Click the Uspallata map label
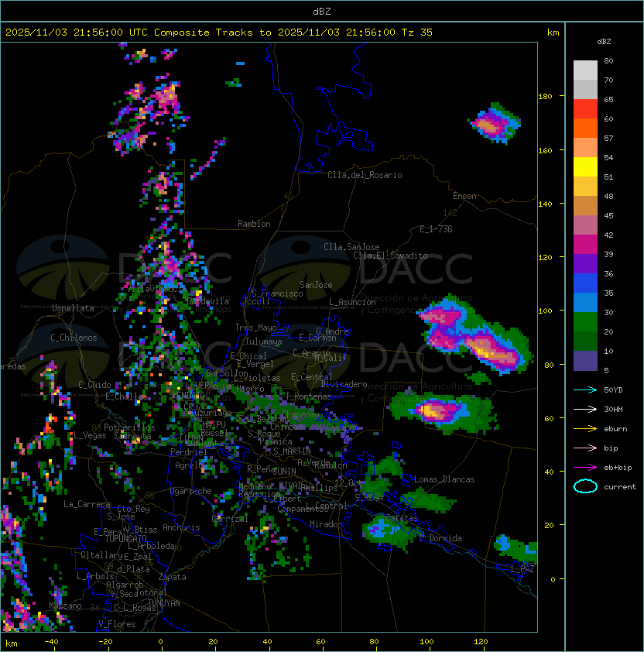 point(73,308)
